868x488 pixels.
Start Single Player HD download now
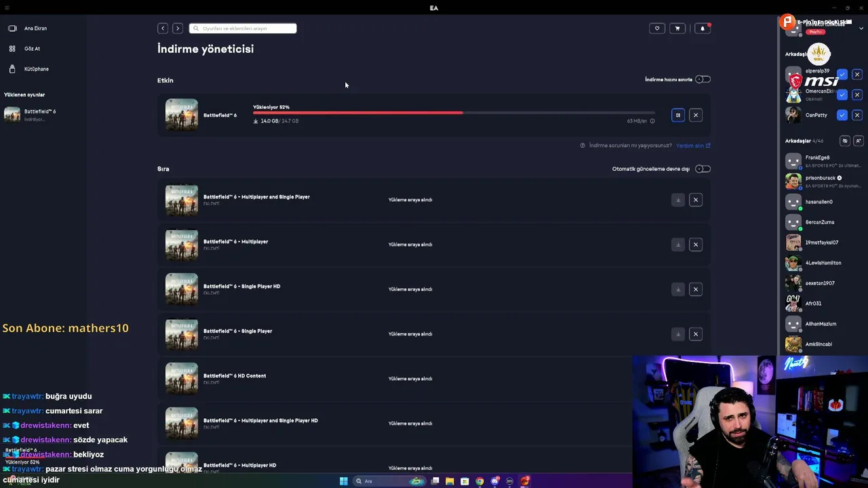tap(677, 289)
